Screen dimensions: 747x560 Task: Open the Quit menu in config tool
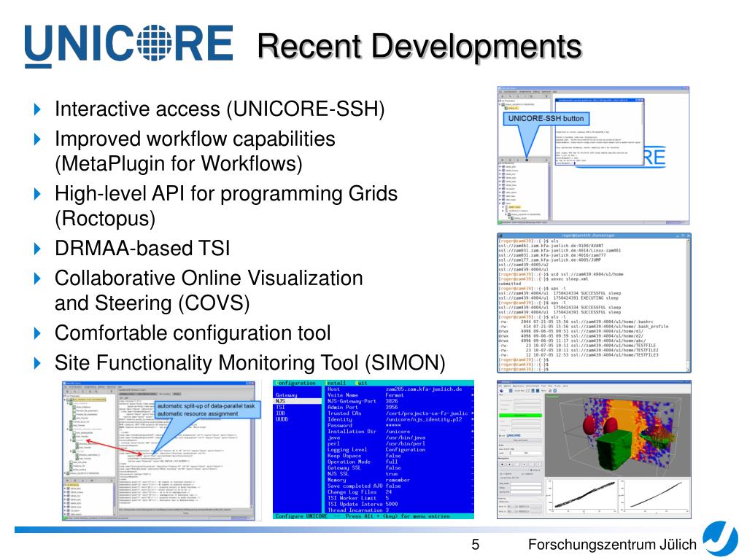tap(362, 383)
